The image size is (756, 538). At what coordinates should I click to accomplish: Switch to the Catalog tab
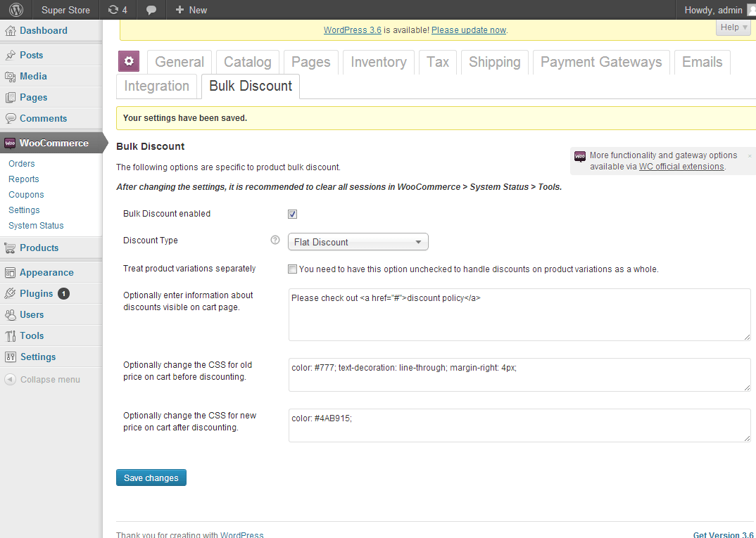click(x=247, y=62)
